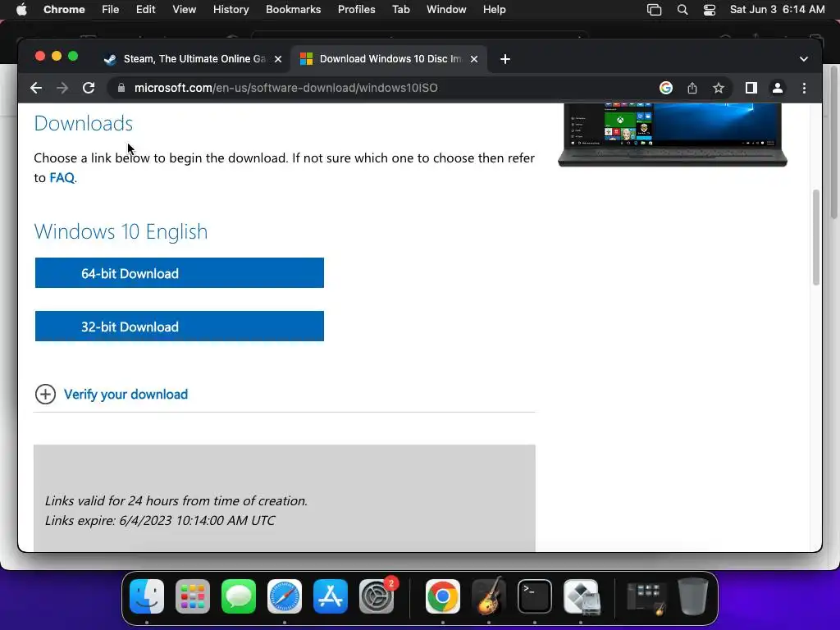
Task: Open Messages from the Dock
Action: tap(239, 596)
